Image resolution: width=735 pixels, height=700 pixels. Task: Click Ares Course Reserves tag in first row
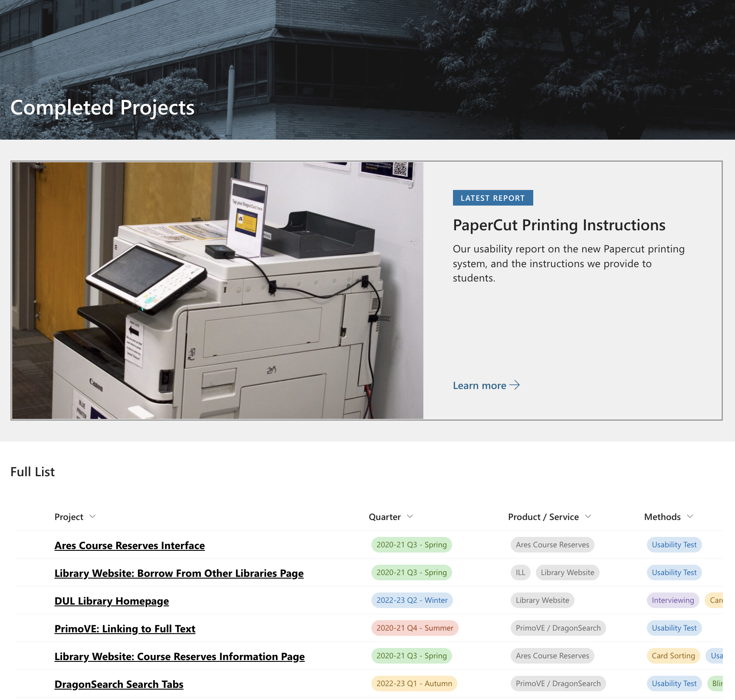click(x=552, y=545)
